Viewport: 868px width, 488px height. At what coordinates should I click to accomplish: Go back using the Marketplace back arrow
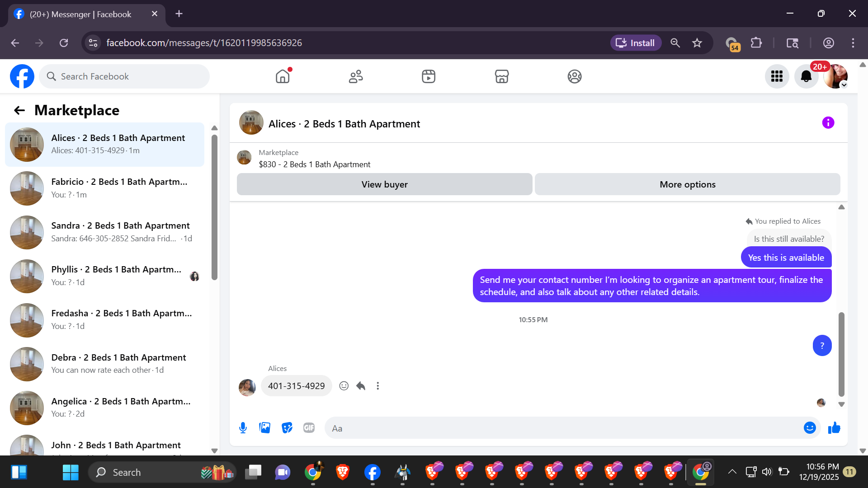pyautogui.click(x=19, y=110)
